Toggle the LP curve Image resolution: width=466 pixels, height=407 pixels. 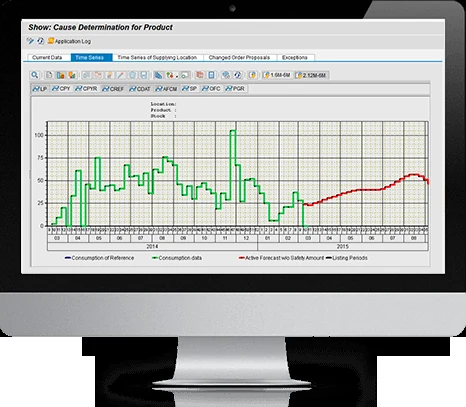click(x=40, y=89)
